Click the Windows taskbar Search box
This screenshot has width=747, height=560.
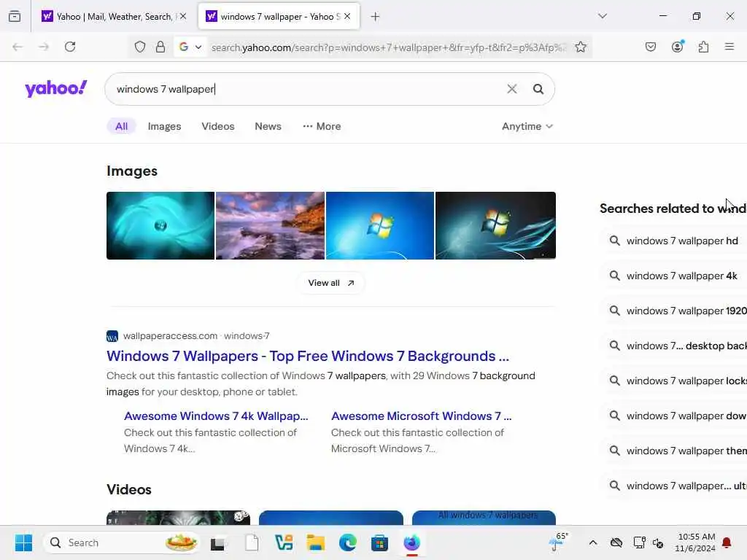click(x=122, y=542)
